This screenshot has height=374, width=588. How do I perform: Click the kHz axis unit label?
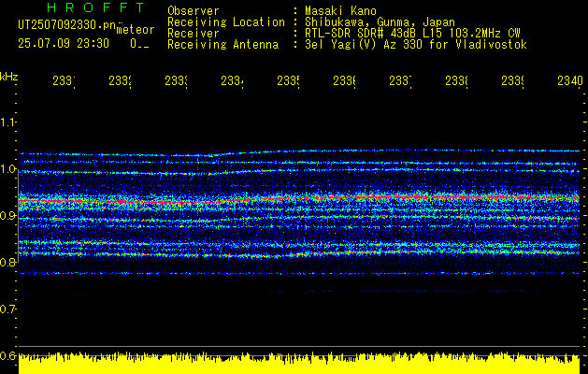click(8, 77)
